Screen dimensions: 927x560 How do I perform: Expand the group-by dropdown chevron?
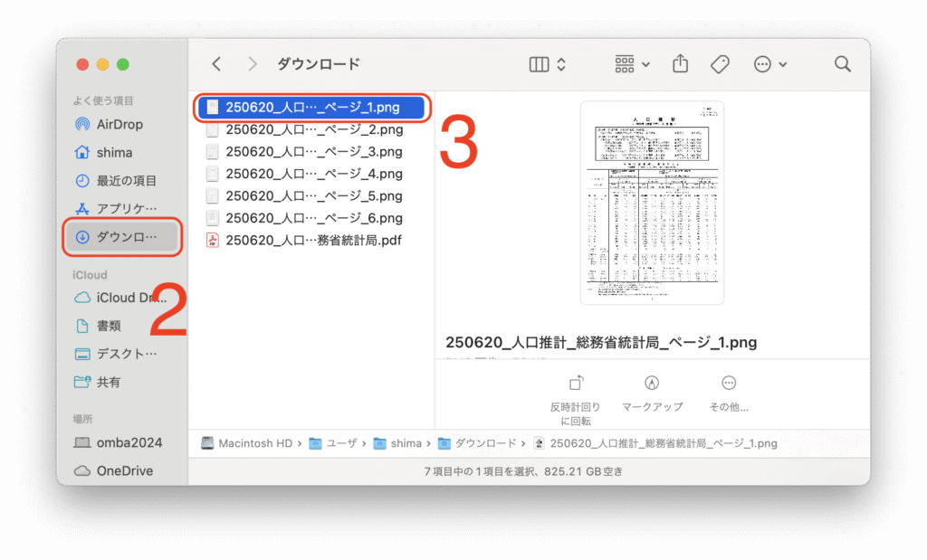(x=646, y=64)
